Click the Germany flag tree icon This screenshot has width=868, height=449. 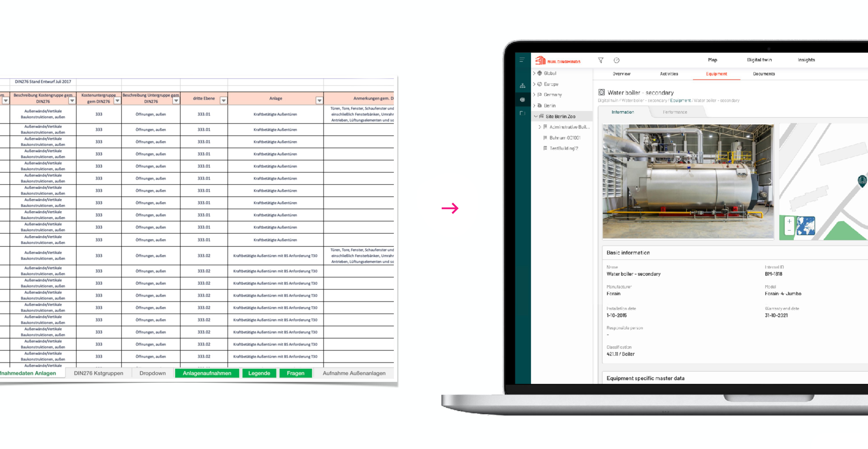540,95
